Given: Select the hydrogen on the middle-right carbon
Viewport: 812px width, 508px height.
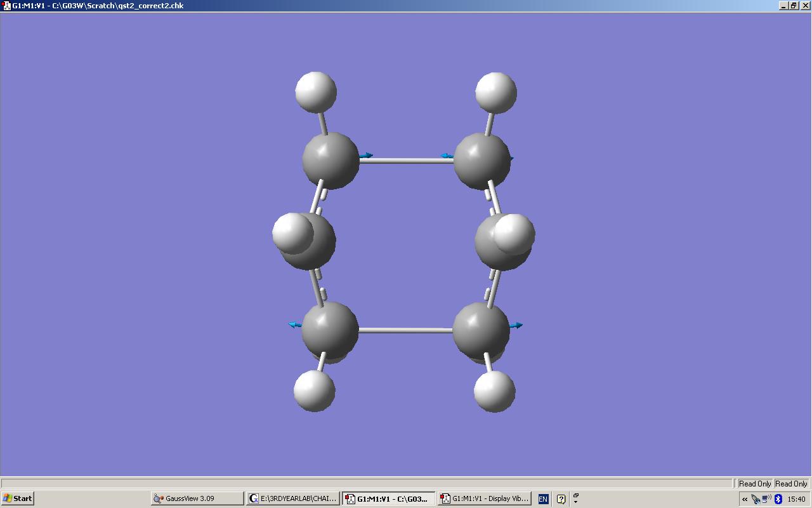Looking at the screenshot, I should (514, 234).
